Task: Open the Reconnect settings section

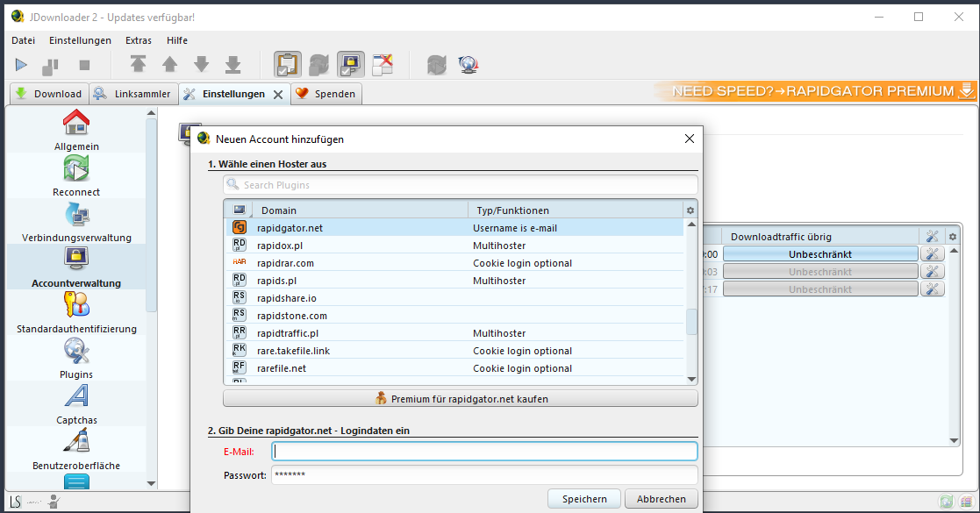Action: 76,175
